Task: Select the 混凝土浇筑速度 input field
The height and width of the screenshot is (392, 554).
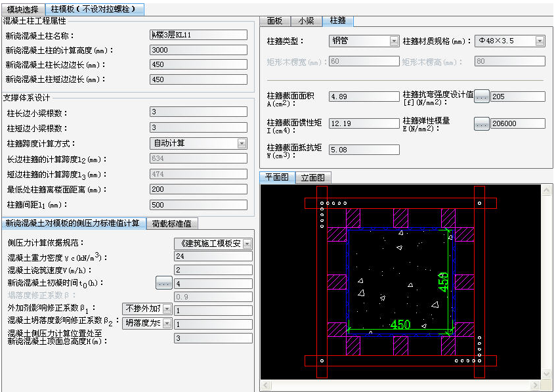Action: pos(213,270)
